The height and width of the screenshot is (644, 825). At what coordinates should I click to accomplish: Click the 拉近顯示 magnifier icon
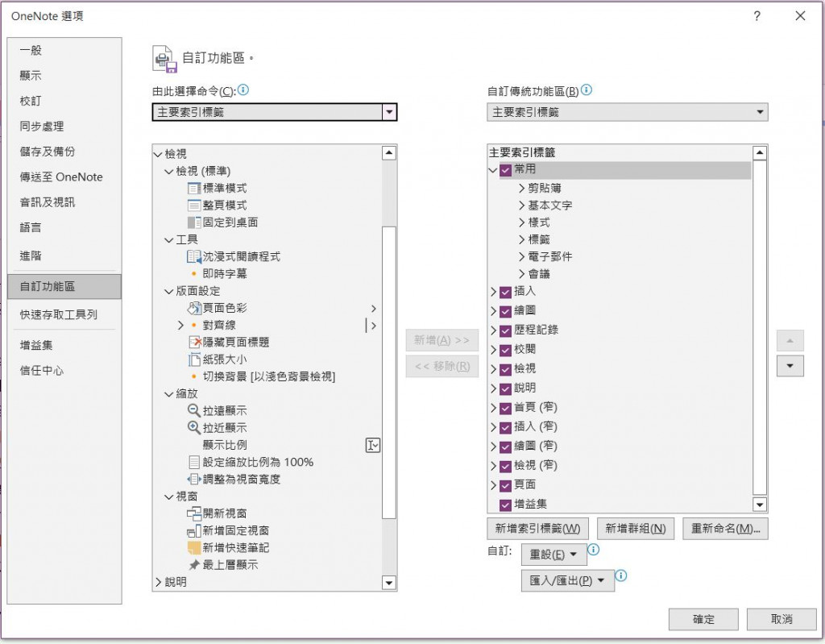tap(194, 428)
